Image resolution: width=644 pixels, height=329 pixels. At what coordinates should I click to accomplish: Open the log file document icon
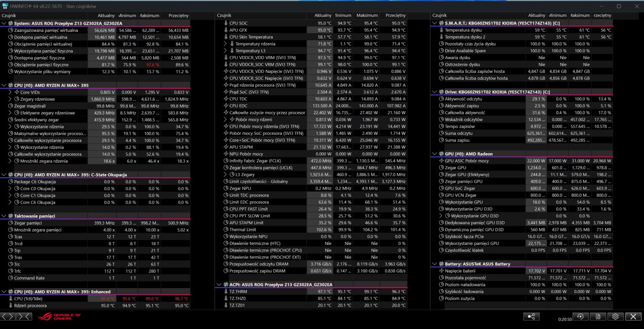click(x=598, y=317)
